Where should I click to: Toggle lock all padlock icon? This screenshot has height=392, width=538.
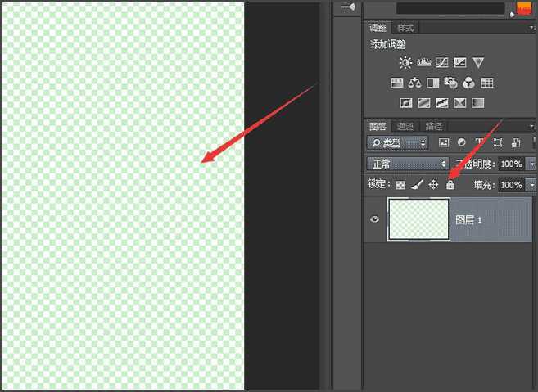click(x=450, y=185)
